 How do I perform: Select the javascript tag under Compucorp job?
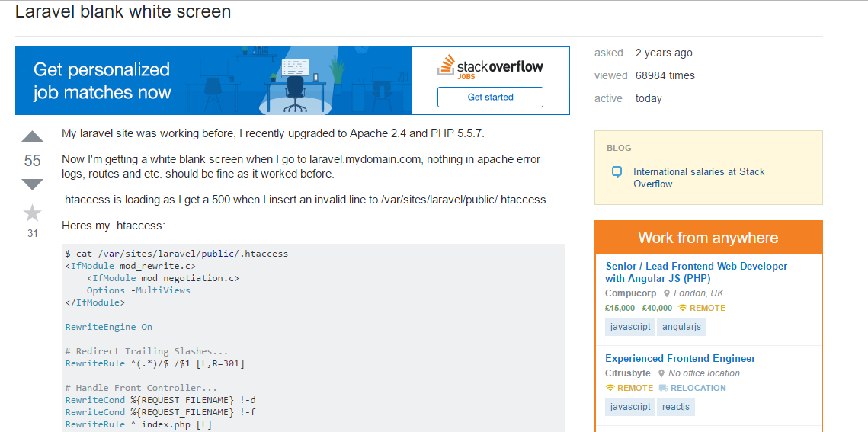(630, 327)
